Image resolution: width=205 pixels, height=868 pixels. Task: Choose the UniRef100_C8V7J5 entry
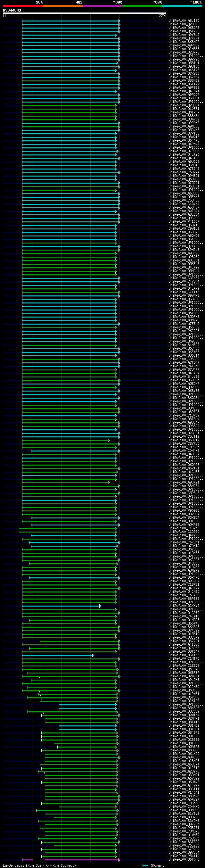click(184, 444)
